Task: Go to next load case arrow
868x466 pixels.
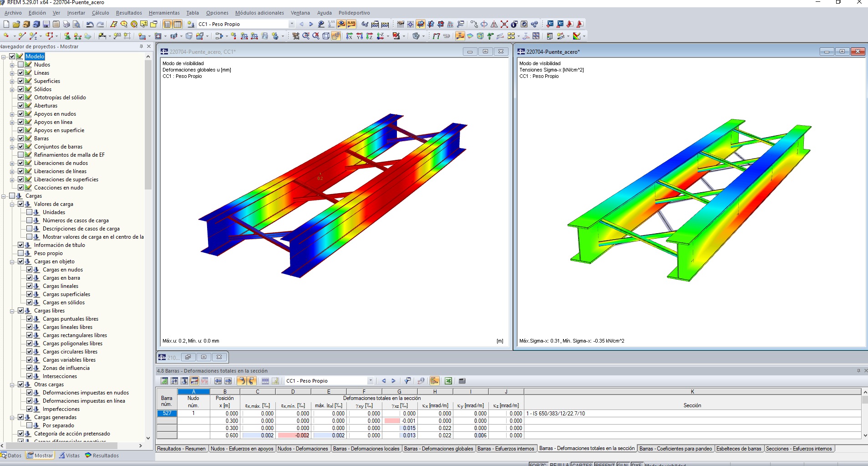Action: tap(311, 24)
